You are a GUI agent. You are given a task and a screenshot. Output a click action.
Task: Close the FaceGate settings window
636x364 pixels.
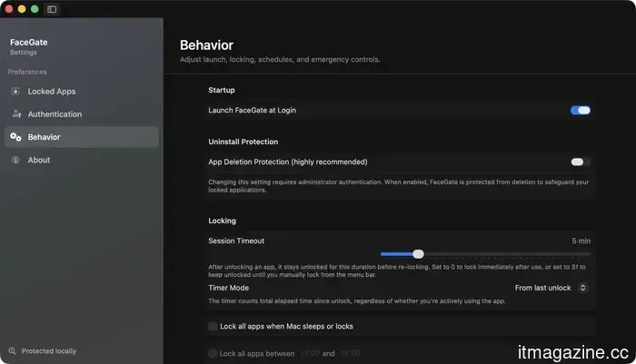9,9
